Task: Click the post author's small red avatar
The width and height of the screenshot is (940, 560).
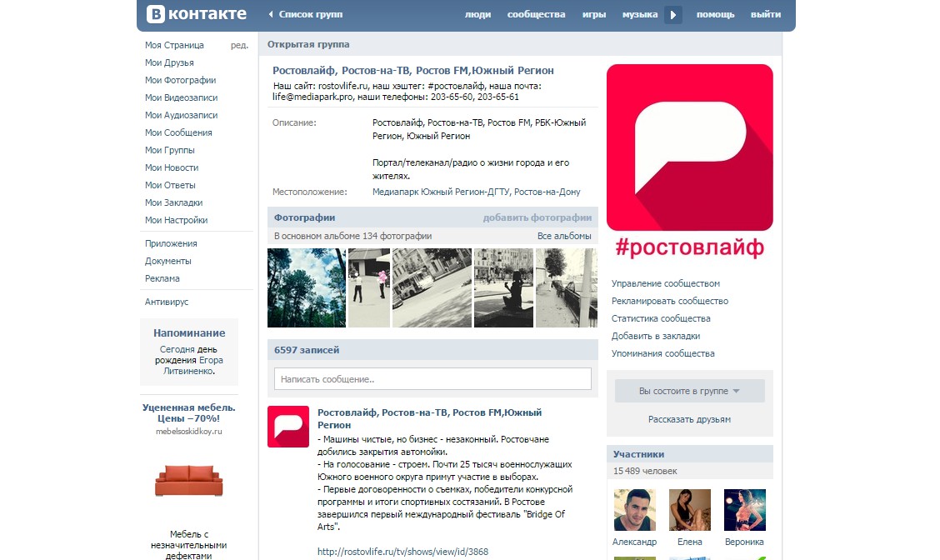Action: 288,427
